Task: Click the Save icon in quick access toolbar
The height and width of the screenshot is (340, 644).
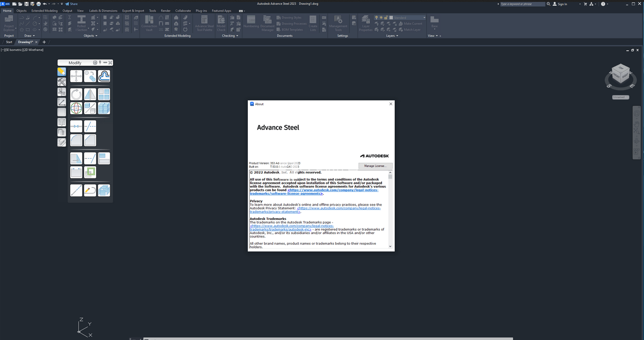Action: point(26,4)
